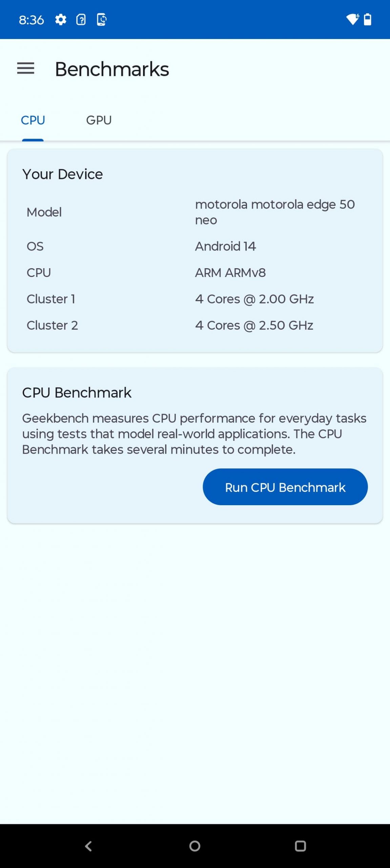Tap the settings gear status icon
390x868 pixels.
pyautogui.click(x=61, y=20)
